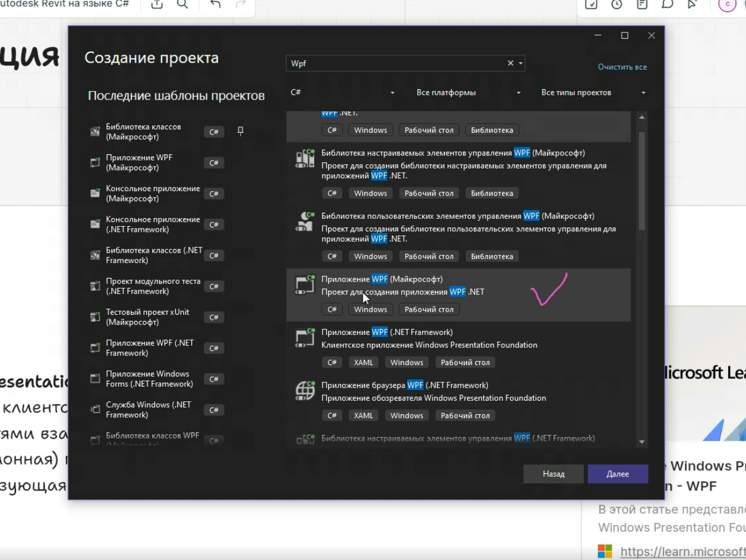This screenshot has height=560, width=746.
Task: Click the scrollbar up arrow of template list
Action: point(642,117)
